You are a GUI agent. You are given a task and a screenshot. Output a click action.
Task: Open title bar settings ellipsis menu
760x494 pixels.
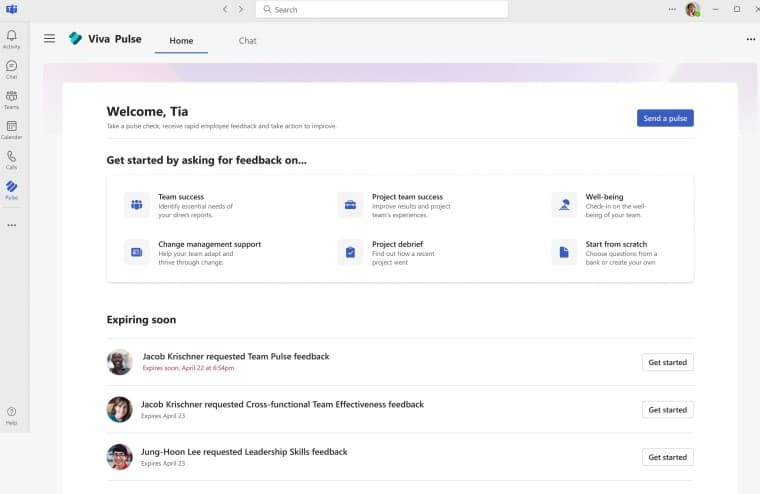pos(672,9)
